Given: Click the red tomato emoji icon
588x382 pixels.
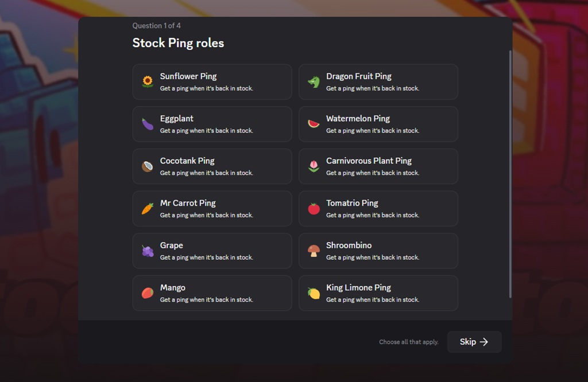Looking at the screenshot, I should click(x=314, y=209).
